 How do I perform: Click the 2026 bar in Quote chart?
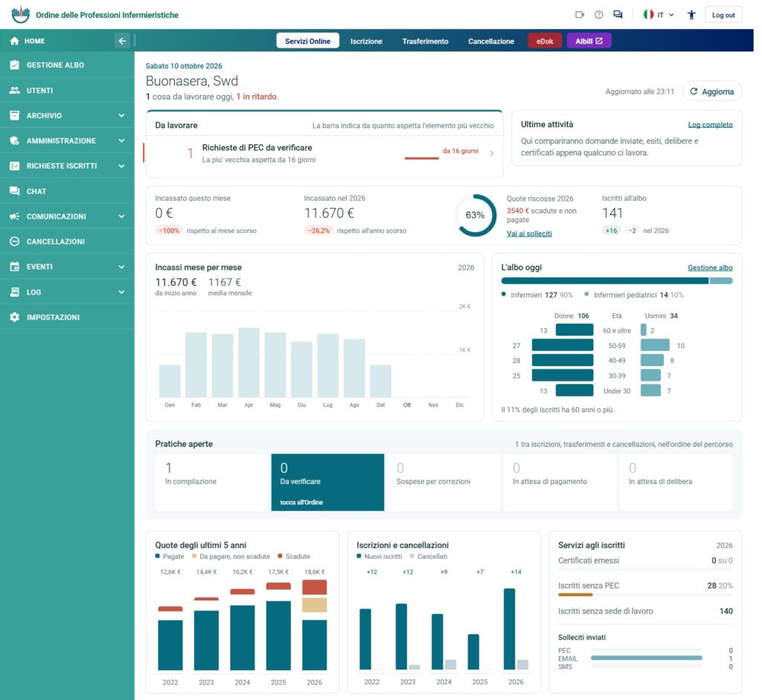pos(315,625)
